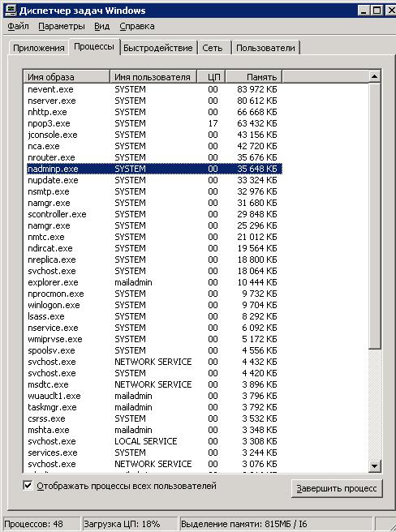Maximize the Task Manager window
Image resolution: width=396 pixels, height=532 pixels.
(x=377, y=11)
